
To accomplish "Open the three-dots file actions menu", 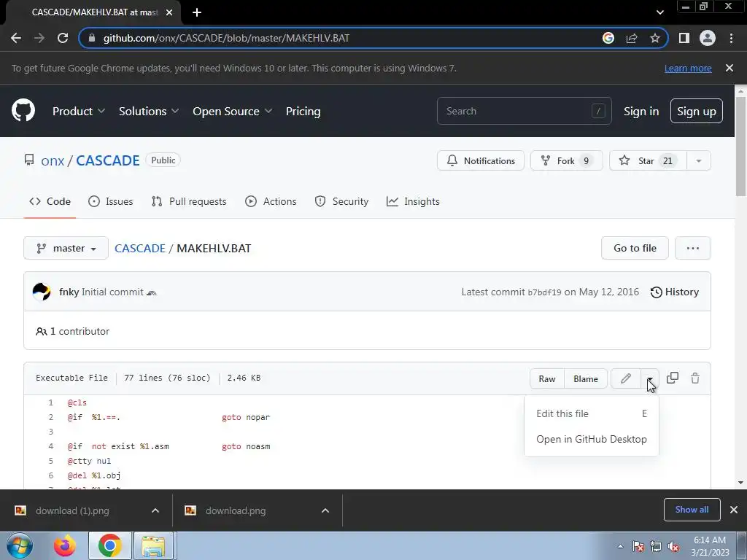I will (x=693, y=248).
